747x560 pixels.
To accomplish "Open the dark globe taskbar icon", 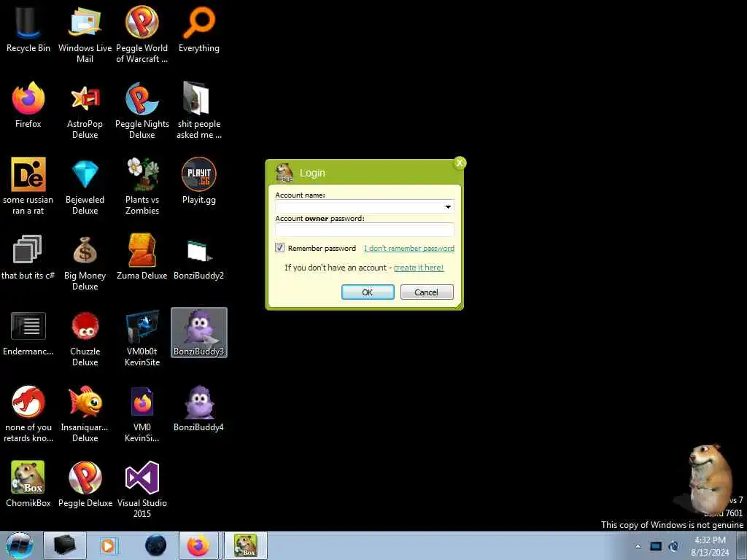I will tap(156, 545).
